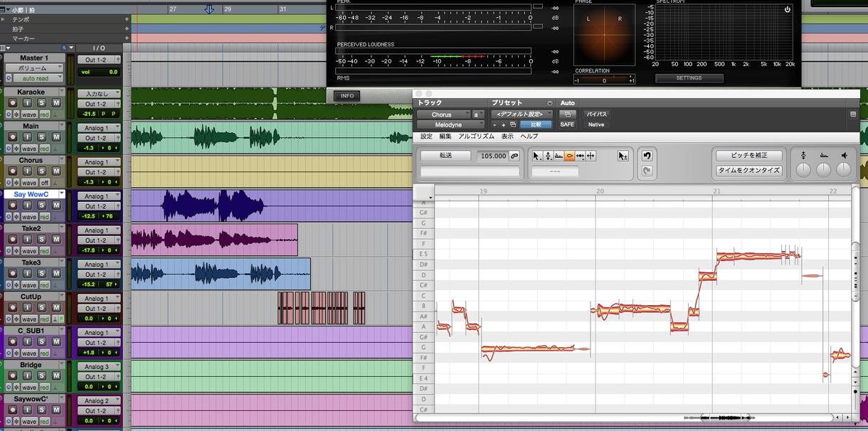Solo the Say WowC track

click(41, 206)
